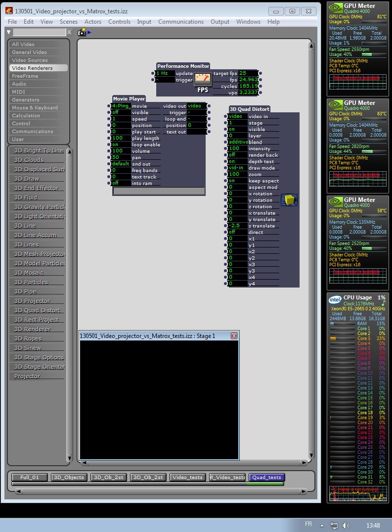Toggle render back off value
The height and width of the screenshot is (532, 392).
(237, 155)
